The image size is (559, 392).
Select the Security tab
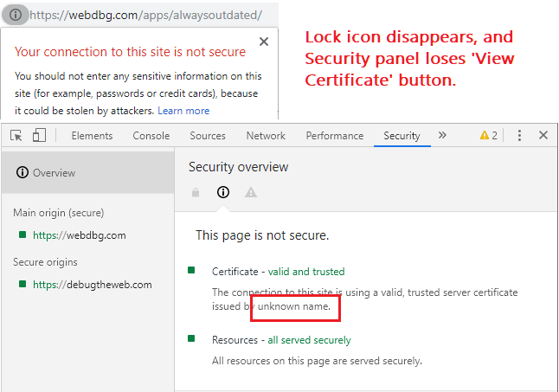point(402,136)
